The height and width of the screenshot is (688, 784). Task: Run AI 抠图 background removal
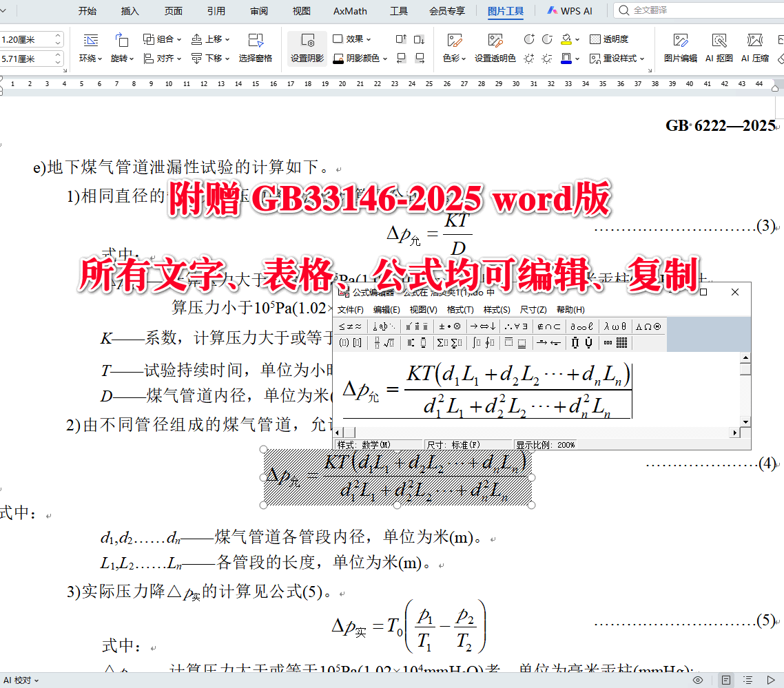coord(719,48)
